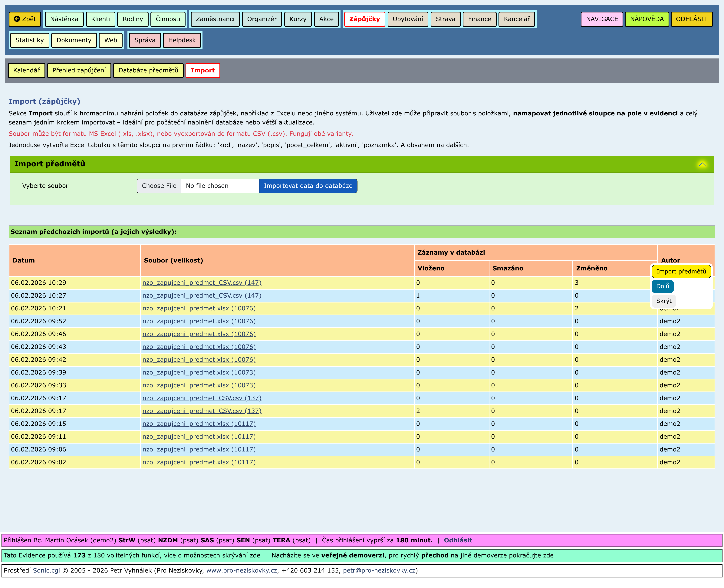This screenshot has width=724, height=588.
Task: Click the Choose File button
Action: tap(159, 186)
